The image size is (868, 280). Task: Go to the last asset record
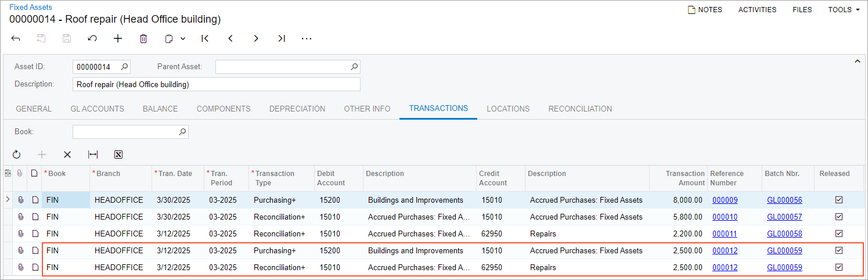coord(282,39)
